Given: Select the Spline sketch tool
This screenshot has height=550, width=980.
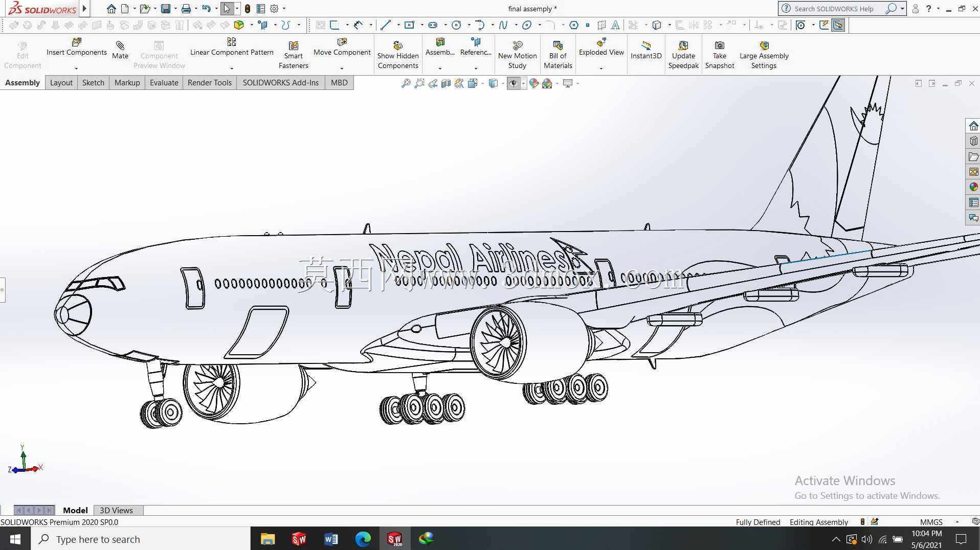Looking at the screenshot, I should (x=503, y=25).
